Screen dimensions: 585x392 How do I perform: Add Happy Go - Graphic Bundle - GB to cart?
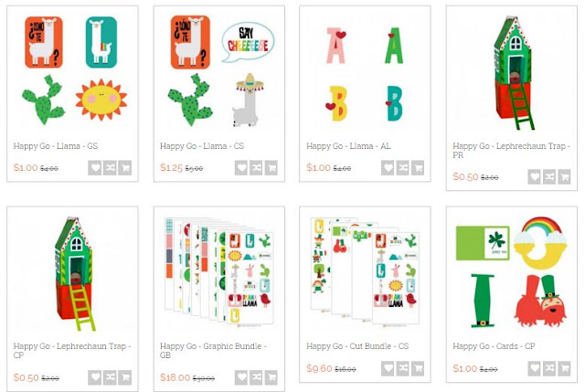pos(271,377)
